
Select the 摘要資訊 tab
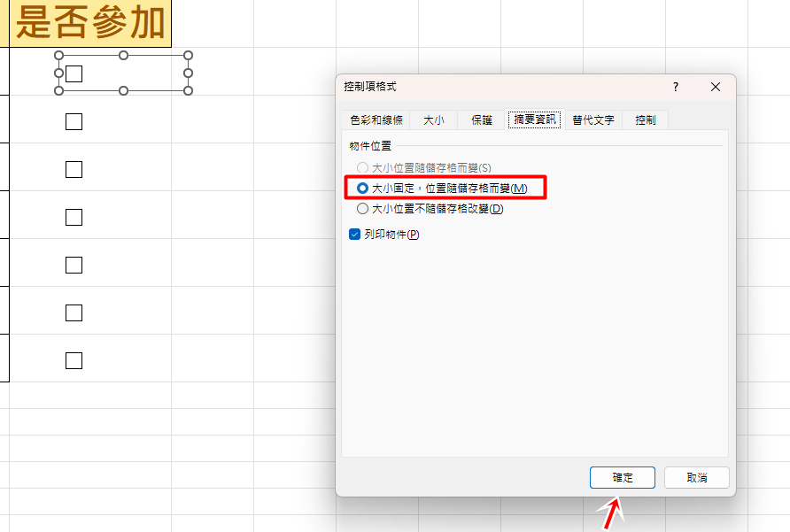point(534,120)
